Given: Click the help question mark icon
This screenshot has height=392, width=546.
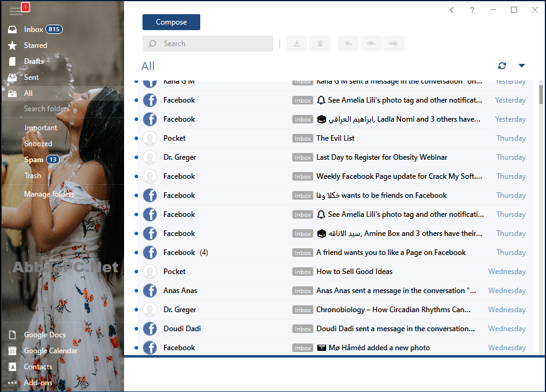Looking at the screenshot, I should click(x=472, y=10).
